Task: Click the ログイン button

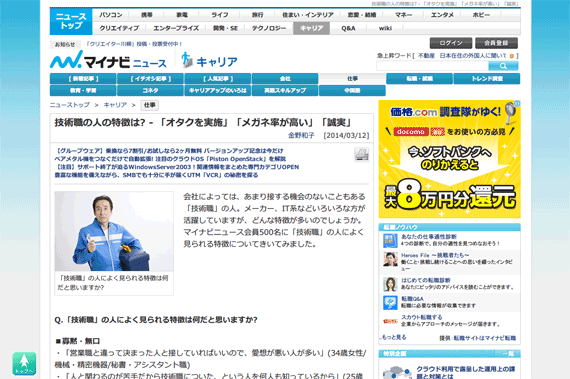Action: point(451,43)
